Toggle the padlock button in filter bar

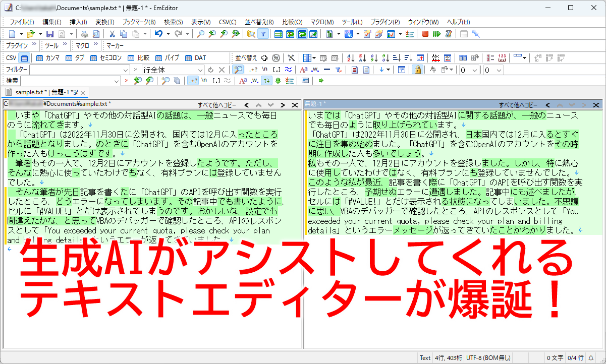[x=417, y=70]
